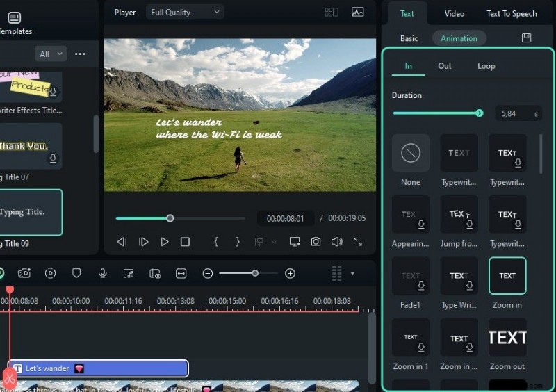Expand the track layout dropdown arrow
Viewport: 556px width, 392px height.
tap(352, 274)
